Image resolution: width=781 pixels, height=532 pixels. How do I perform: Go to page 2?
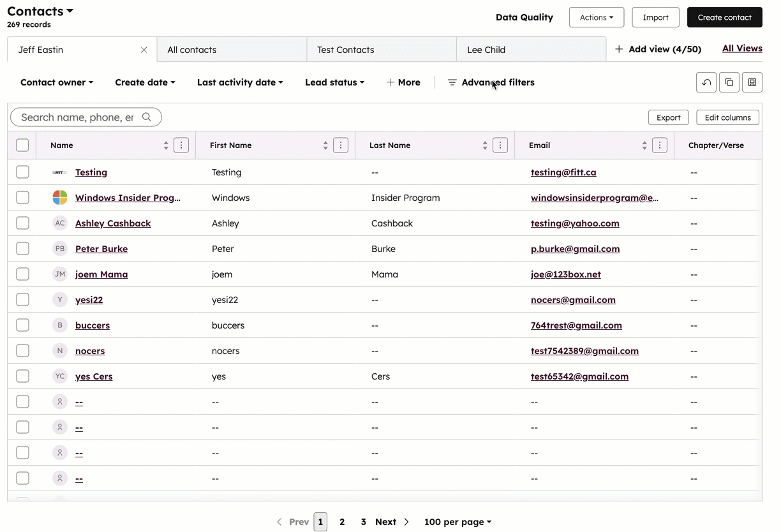(x=342, y=522)
